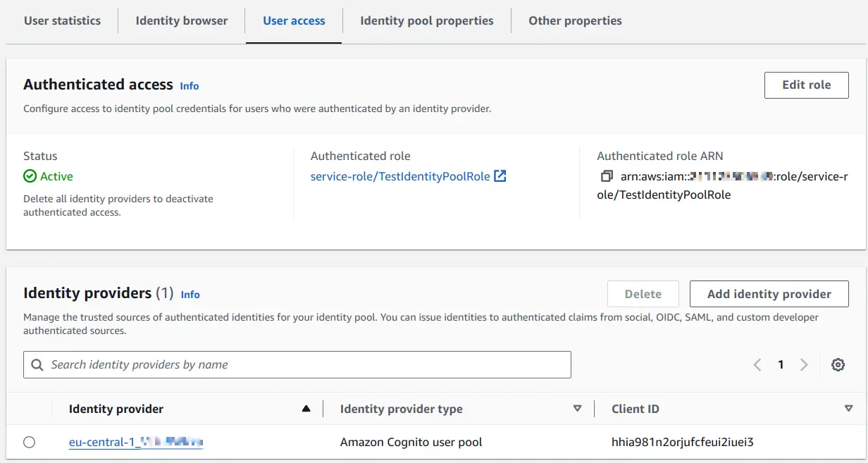Go to next page with right chevron
This screenshot has width=868, height=463.
click(x=804, y=365)
